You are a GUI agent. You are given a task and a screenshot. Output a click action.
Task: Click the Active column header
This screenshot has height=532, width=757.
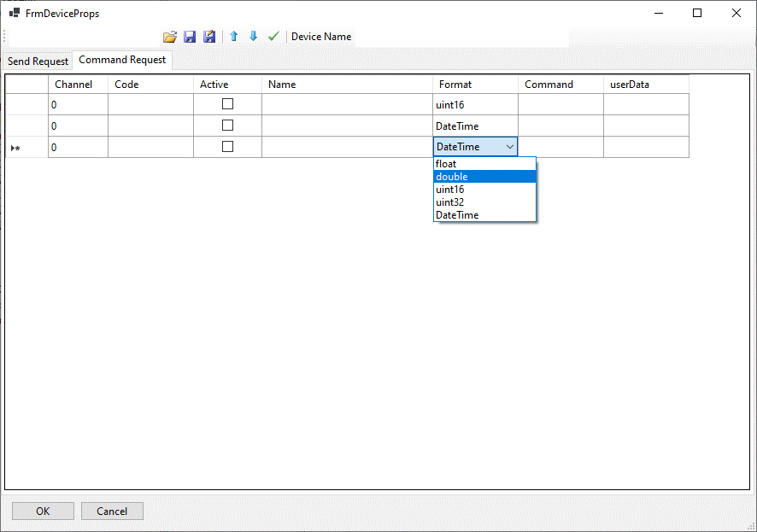pos(228,85)
